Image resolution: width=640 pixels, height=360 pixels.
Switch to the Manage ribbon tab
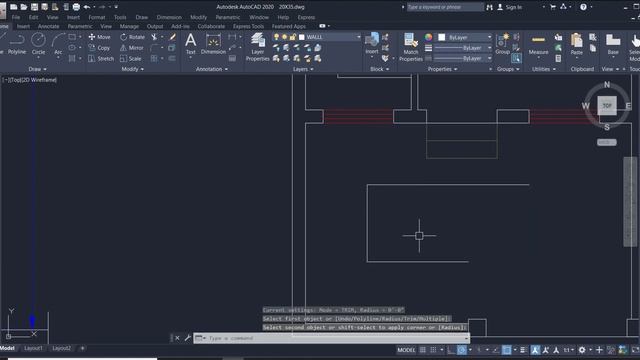point(129,27)
